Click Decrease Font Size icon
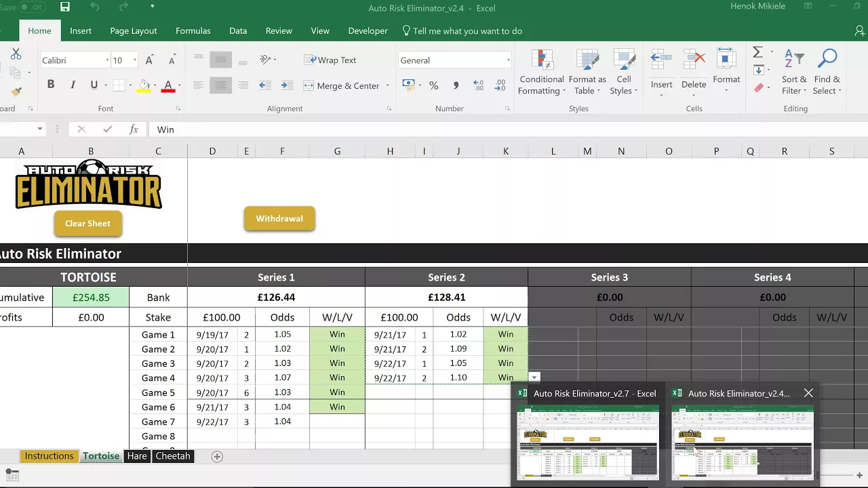Screen dimensions: 868x488 (x=172, y=60)
